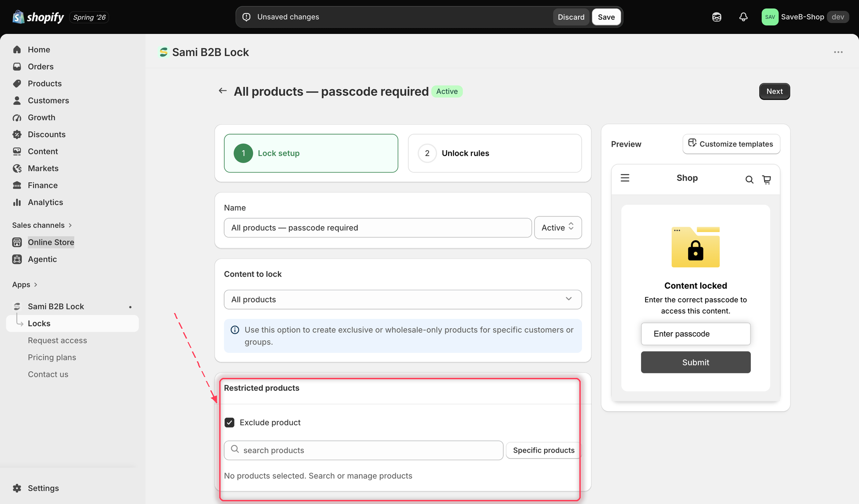Open the Specific products selector
This screenshot has height=504, width=859.
[544, 450]
